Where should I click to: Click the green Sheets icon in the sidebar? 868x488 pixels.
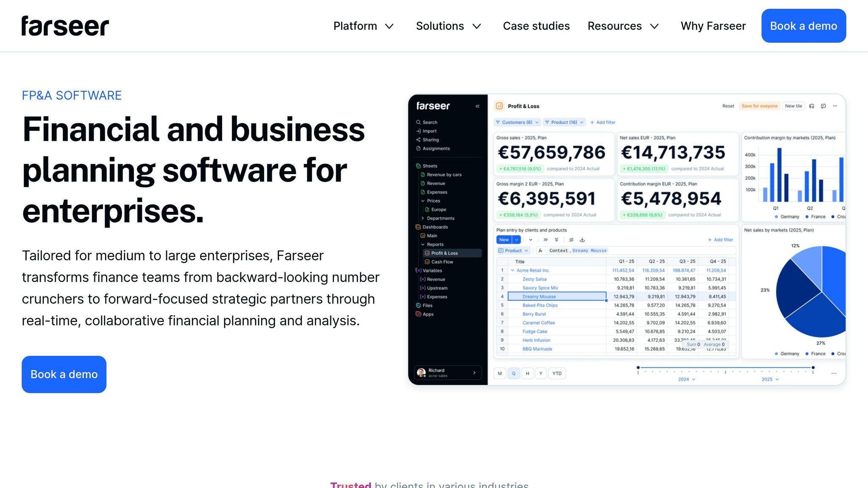[418, 166]
